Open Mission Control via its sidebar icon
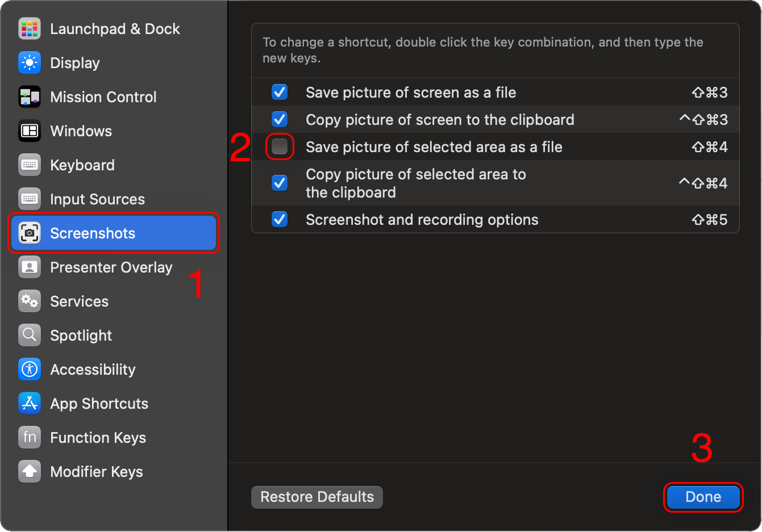The height and width of the screenshot is (532, 762). tap(30, 97)
